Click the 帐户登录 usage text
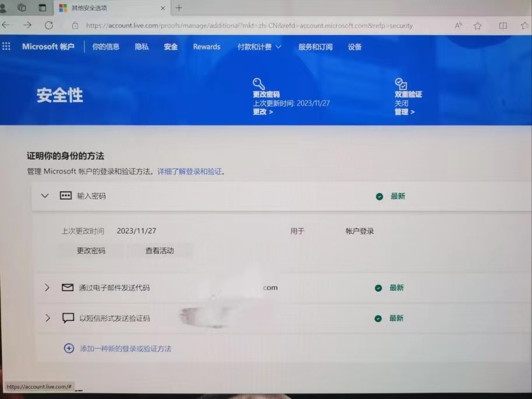 tap(360, 231)
